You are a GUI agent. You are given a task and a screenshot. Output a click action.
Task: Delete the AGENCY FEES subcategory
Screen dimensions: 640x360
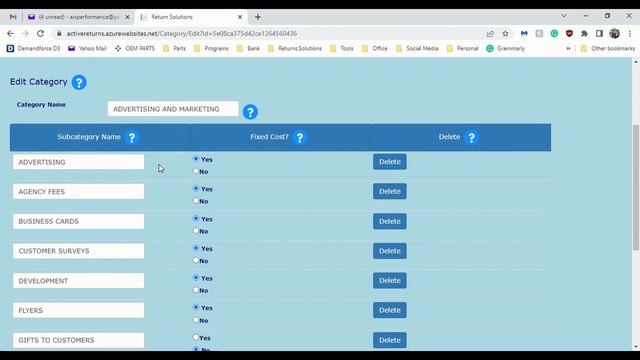point(389,191)
